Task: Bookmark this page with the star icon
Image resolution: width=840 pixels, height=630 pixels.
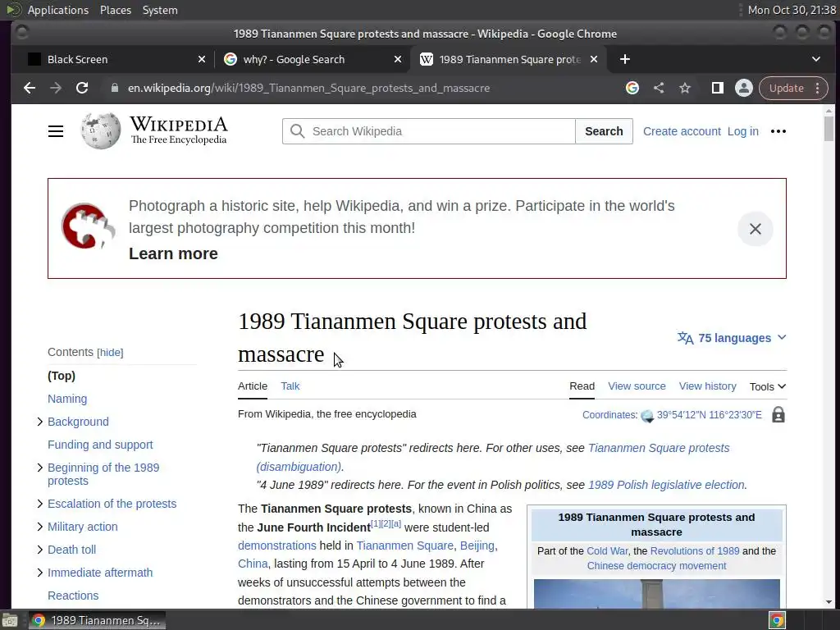Action: pos(685,88)
